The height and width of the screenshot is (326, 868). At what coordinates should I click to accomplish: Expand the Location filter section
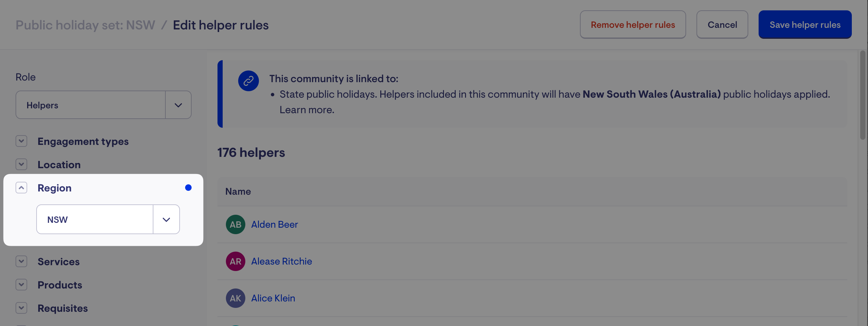(21, 164)
